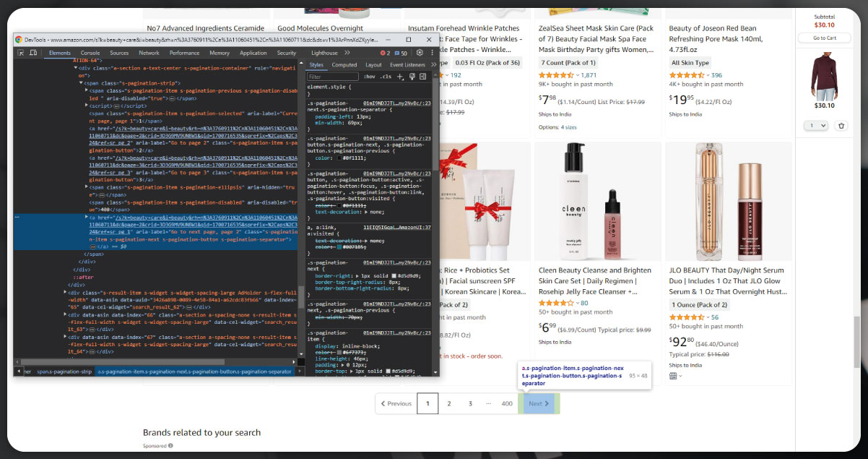Open the grid icon below JLO Beauty listing

pos(673,375)
